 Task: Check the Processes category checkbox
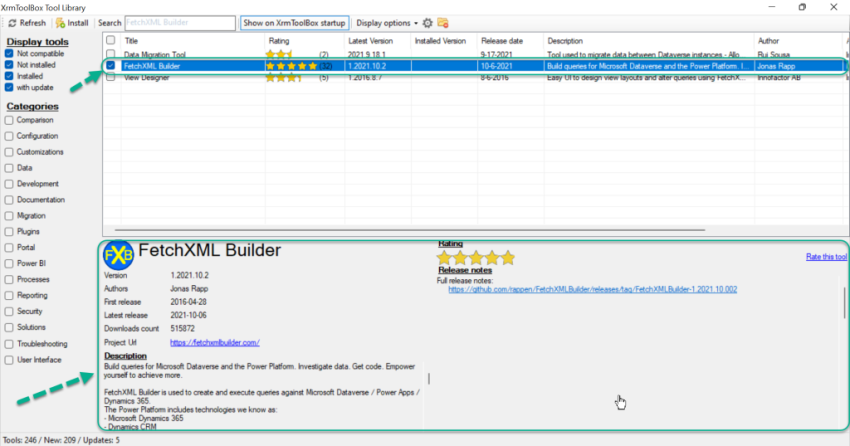[9, 280]
